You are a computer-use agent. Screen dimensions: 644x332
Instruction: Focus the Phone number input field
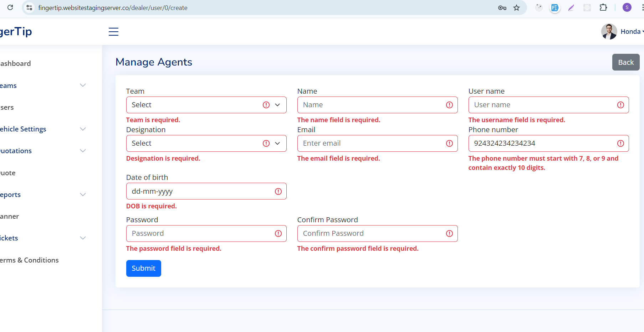(542, 144)
